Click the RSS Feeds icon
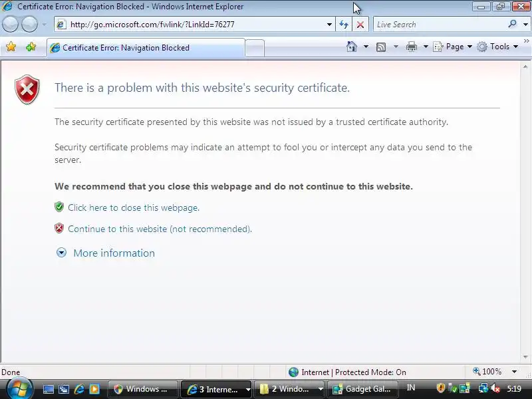 [381, 47]
